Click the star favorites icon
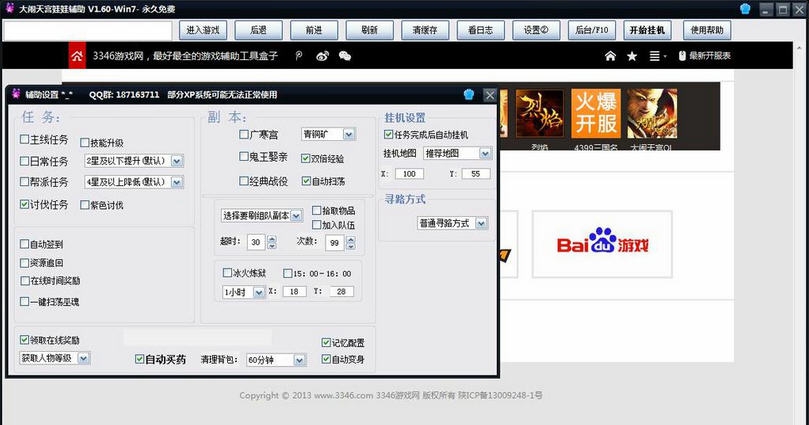The height and width of the screenshot is (425, 809). (x=632, y=56)
